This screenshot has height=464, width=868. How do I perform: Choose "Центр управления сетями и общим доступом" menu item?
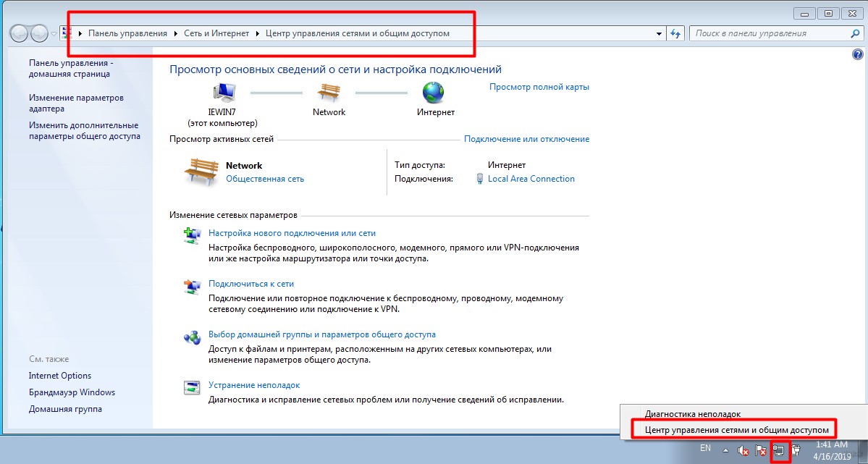[x=730, y=430]
